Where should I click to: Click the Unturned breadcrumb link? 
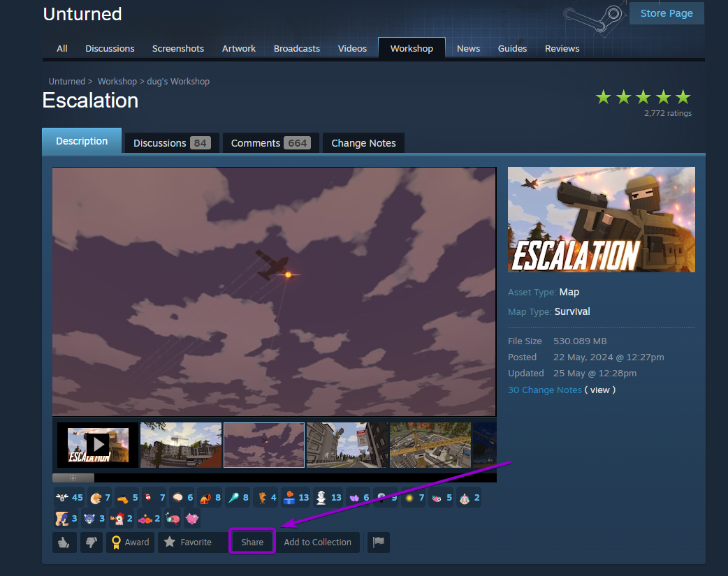click(67, 81)
